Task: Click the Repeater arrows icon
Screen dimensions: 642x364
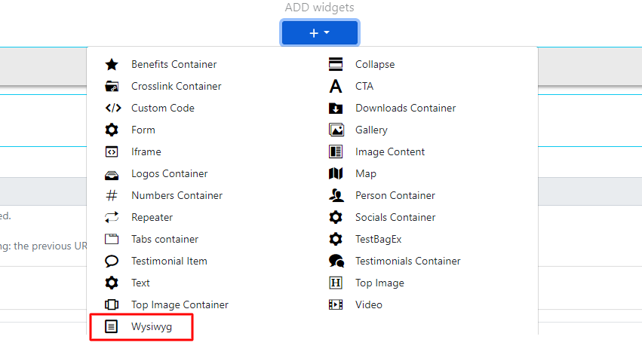Action: coord(112,218)
